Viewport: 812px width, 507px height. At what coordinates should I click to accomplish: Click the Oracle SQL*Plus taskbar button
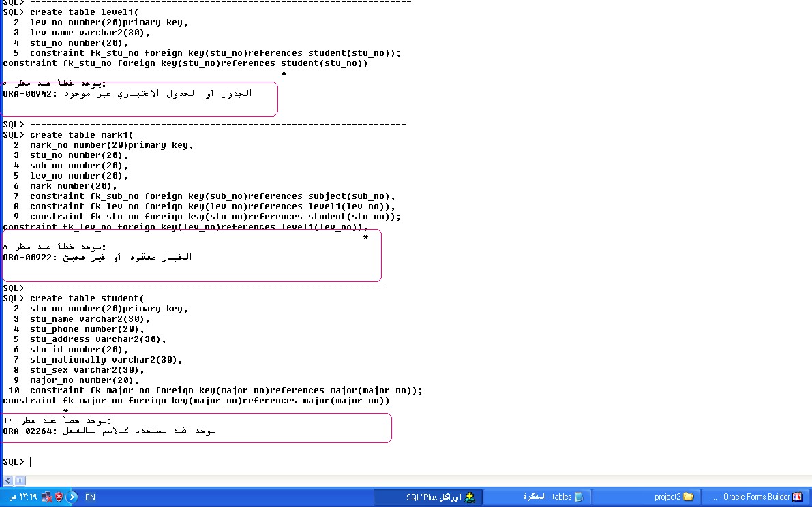click(x=427, y=497)
